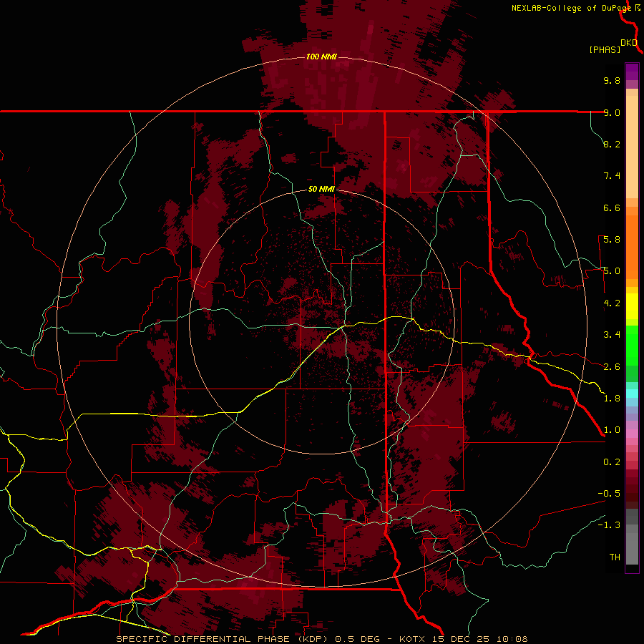Click the 9.8 value on the color scale
The image size is (644, 644).
pos(612,80)
